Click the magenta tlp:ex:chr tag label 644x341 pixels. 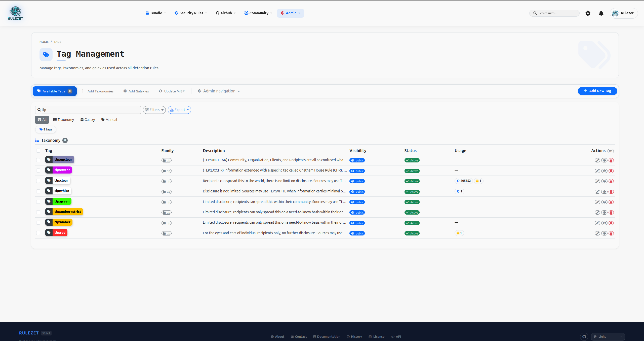pyautogui.click(x=62, y=170)
